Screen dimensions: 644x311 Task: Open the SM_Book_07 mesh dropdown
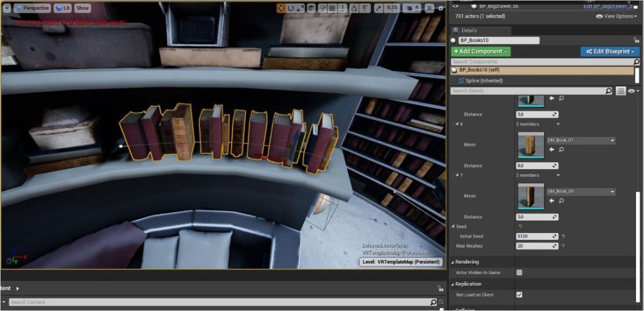click(x=580, y=140)
